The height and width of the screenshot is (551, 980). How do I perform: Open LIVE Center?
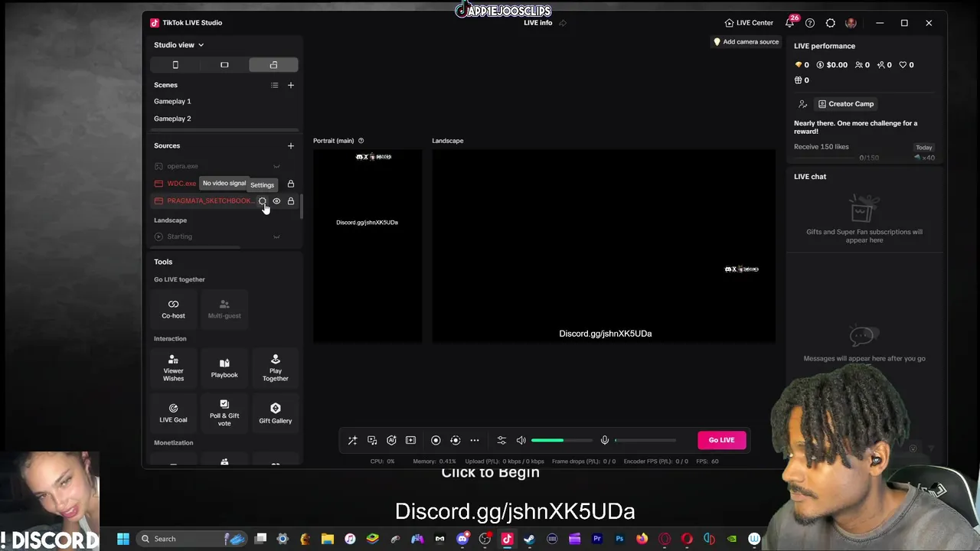(x=749, y=23)
